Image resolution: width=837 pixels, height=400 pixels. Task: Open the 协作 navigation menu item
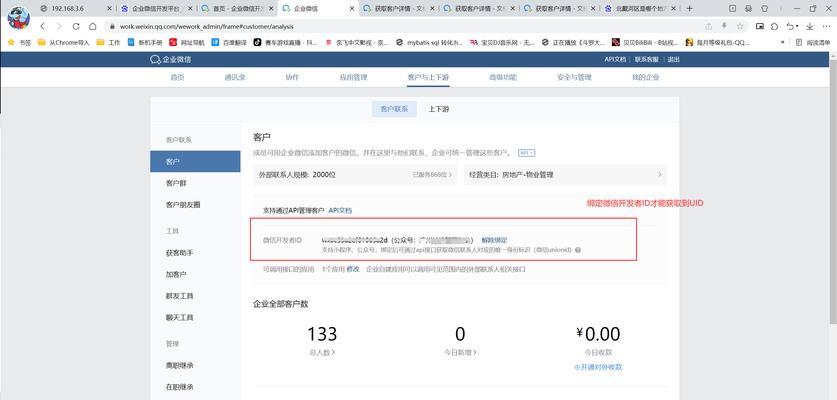point(292,77)
